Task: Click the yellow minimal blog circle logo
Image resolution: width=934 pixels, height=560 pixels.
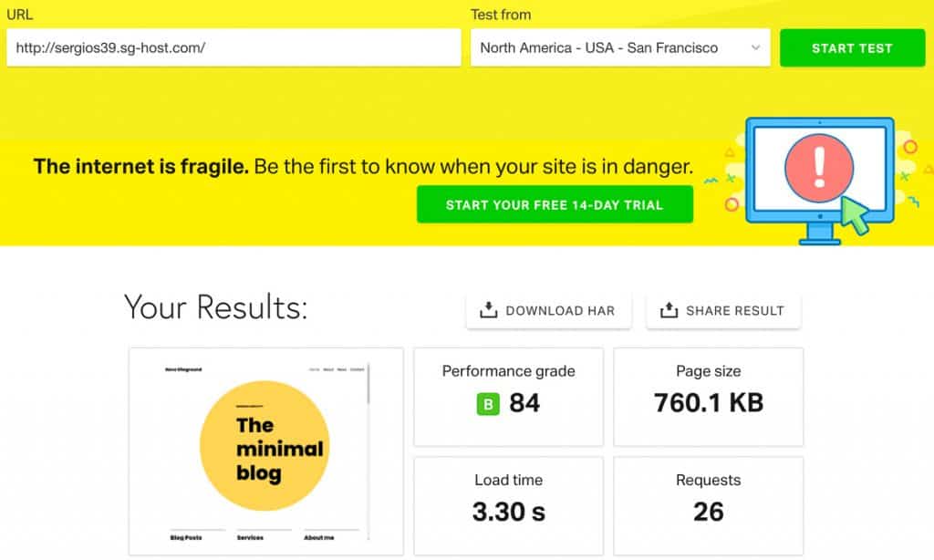Action: pyautogui.click(x=265, y=446)
